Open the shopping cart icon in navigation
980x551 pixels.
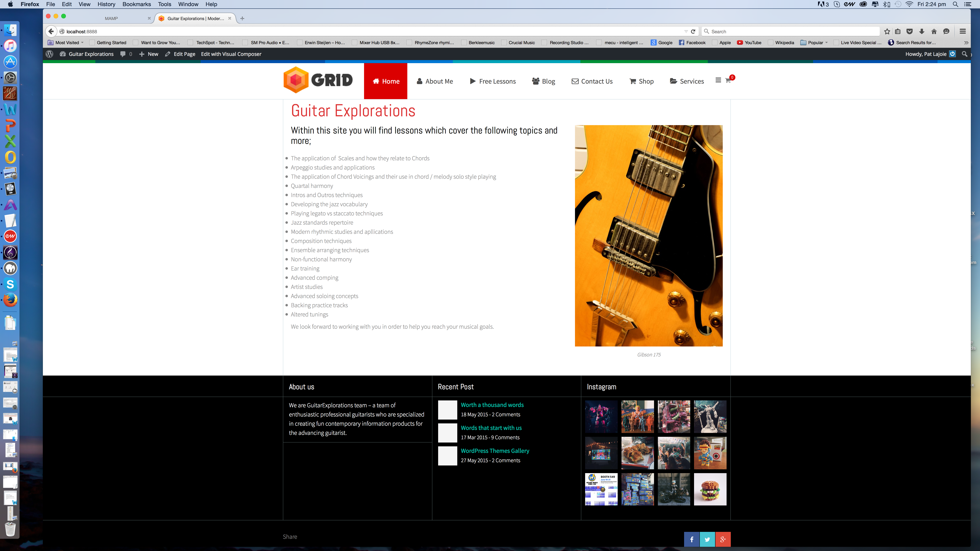coord(728,81)
